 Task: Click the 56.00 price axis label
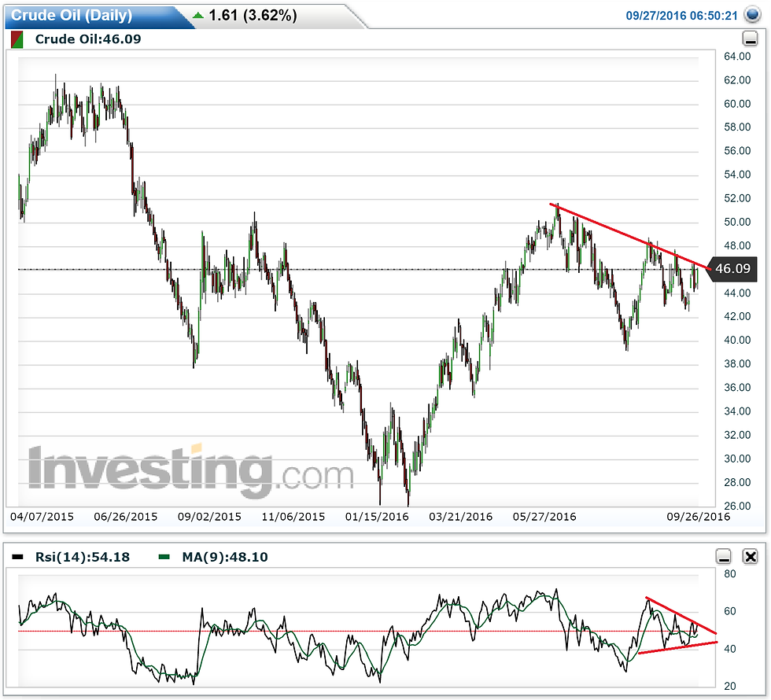click(737, 151)
